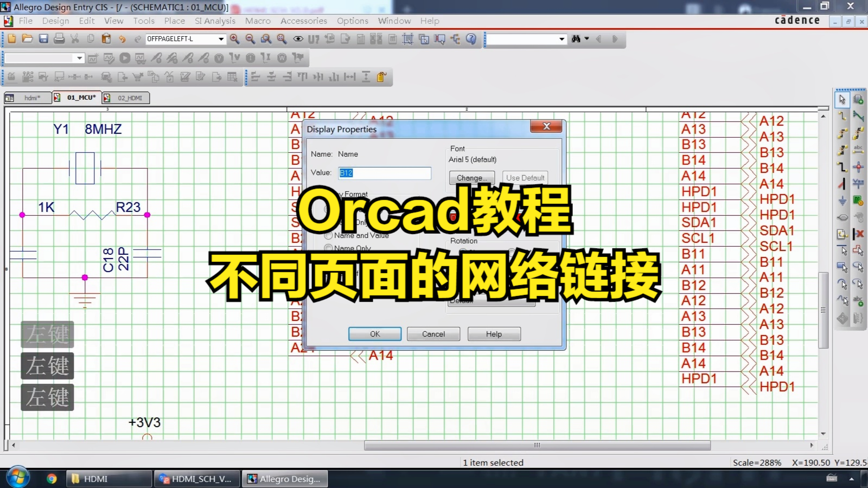Open the HDMI folder taskbar item
868x488 pixels.
click(108, 479)
